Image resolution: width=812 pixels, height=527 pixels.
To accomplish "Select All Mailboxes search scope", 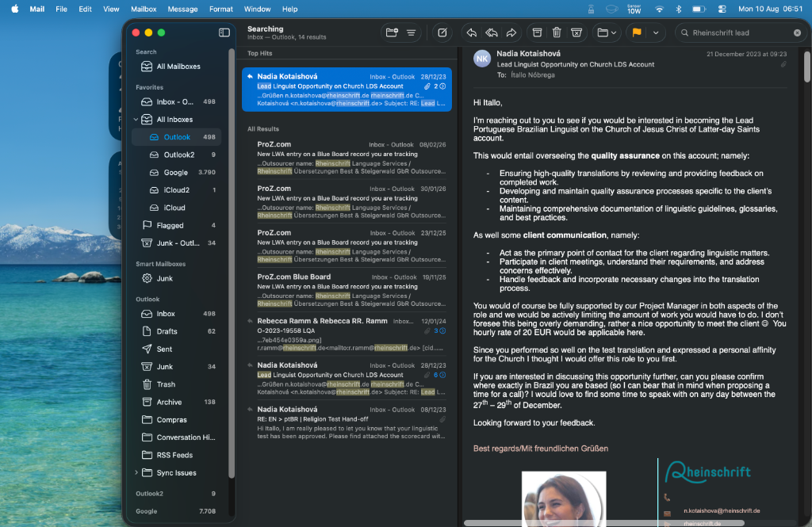I will [x=178, y=67].
